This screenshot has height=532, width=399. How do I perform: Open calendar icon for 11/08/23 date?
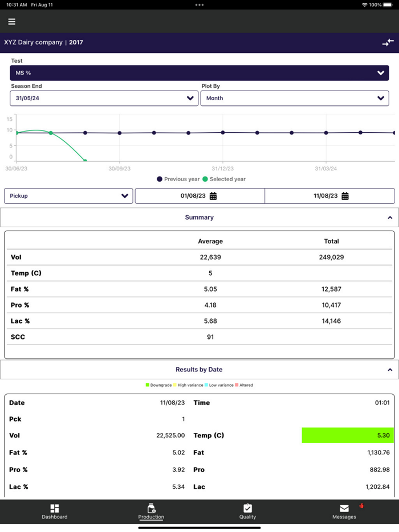point(345,196)
